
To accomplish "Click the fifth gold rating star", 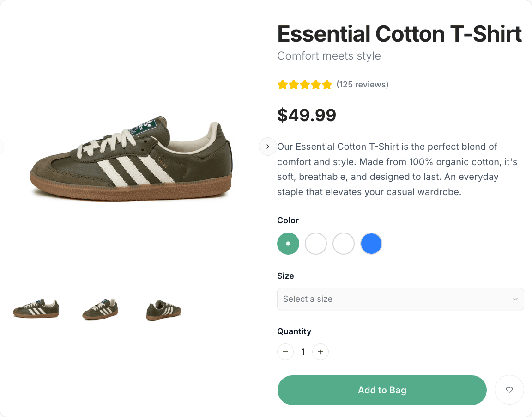I will (327, 84).
